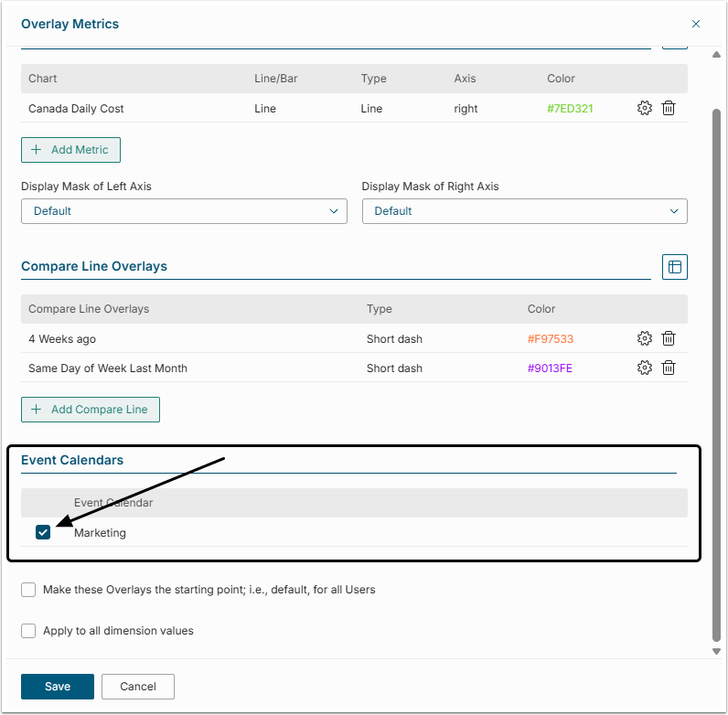Save the overlay settings
728x715 pixels.
click(58, 687)
